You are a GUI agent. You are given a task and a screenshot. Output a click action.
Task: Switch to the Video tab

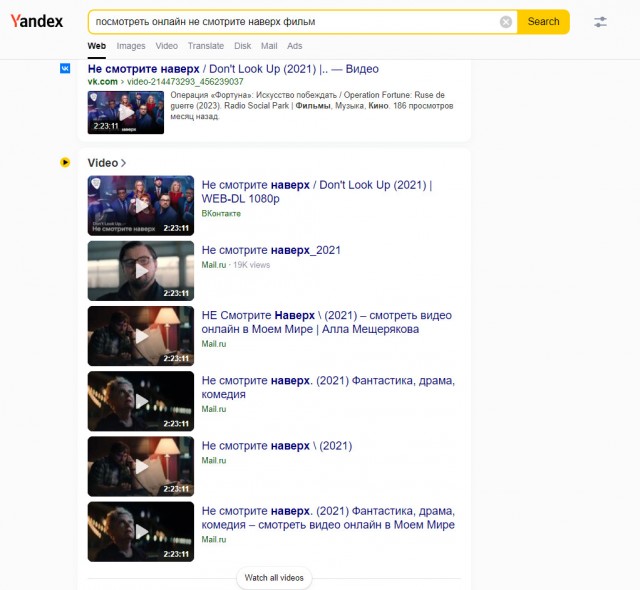pyautogui.click(x=167, y=46)
